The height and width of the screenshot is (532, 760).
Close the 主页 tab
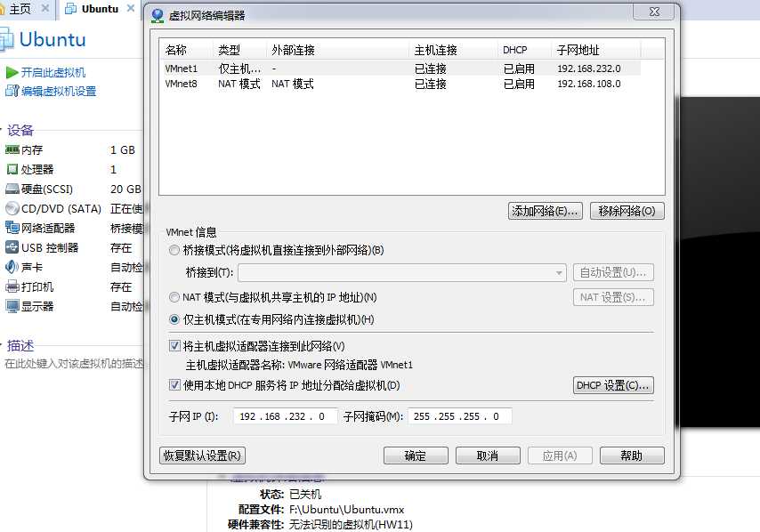44,8
